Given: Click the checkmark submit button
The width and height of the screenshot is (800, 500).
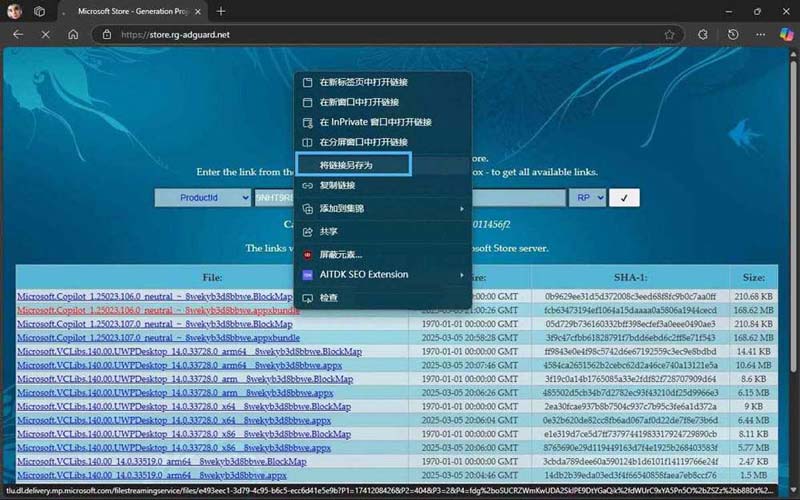Looking at the screenshot, I should click(x=624, y=197).
